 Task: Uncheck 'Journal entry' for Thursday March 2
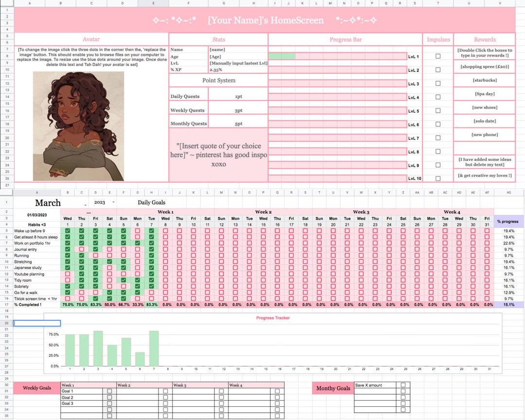tap(81, 249)
